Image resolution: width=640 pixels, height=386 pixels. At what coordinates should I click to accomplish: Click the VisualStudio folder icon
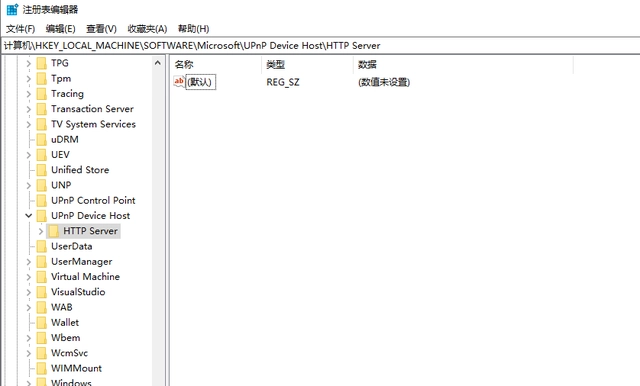(42, 292)
